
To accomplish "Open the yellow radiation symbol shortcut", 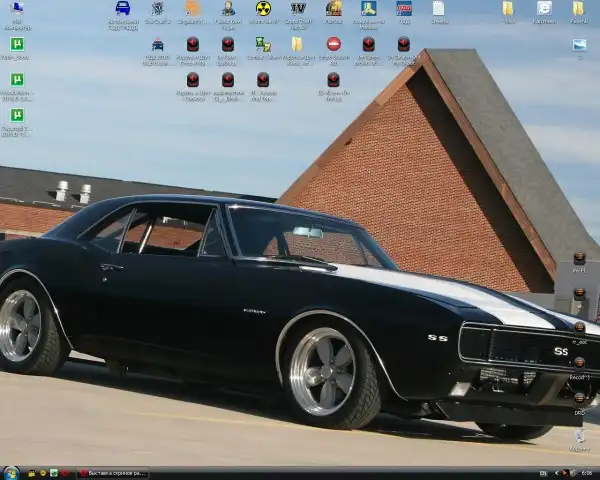I will point(263,9).
